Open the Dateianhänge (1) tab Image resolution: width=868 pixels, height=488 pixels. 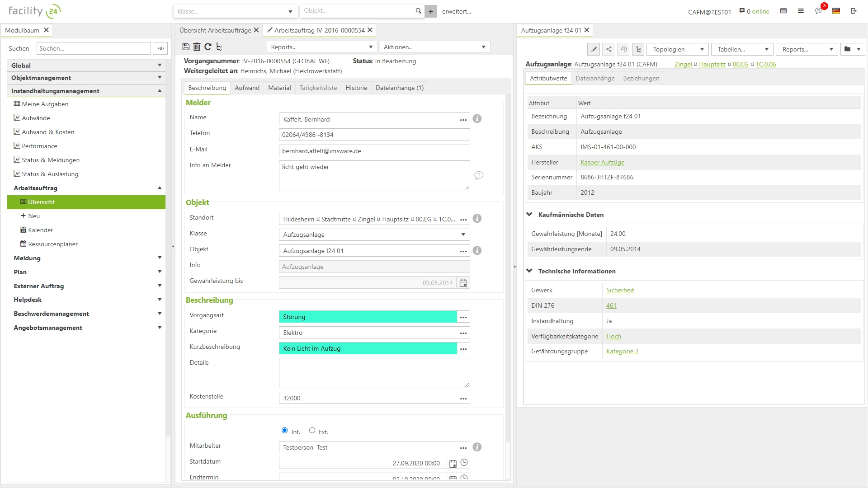pyautogui.click(x=400, y=88)
